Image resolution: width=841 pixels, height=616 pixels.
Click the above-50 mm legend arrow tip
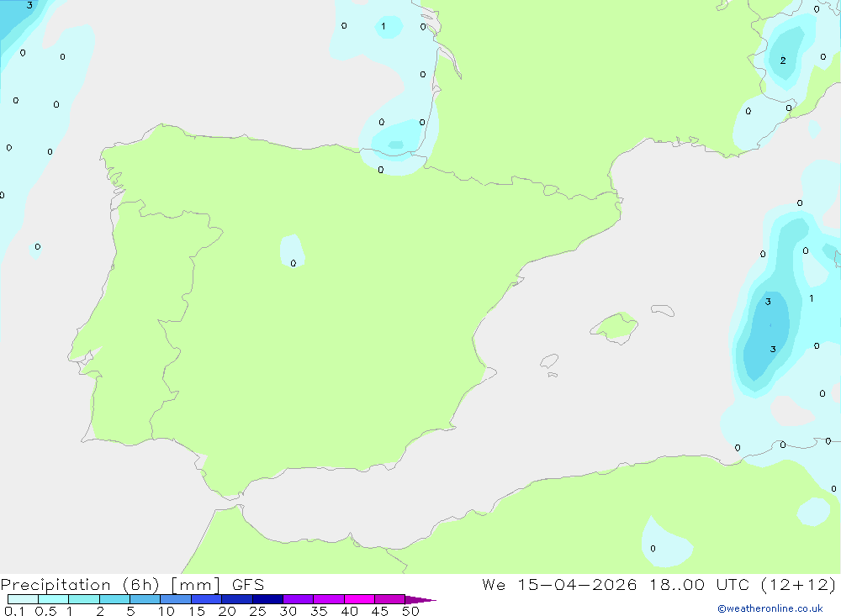tap(420, 600)
